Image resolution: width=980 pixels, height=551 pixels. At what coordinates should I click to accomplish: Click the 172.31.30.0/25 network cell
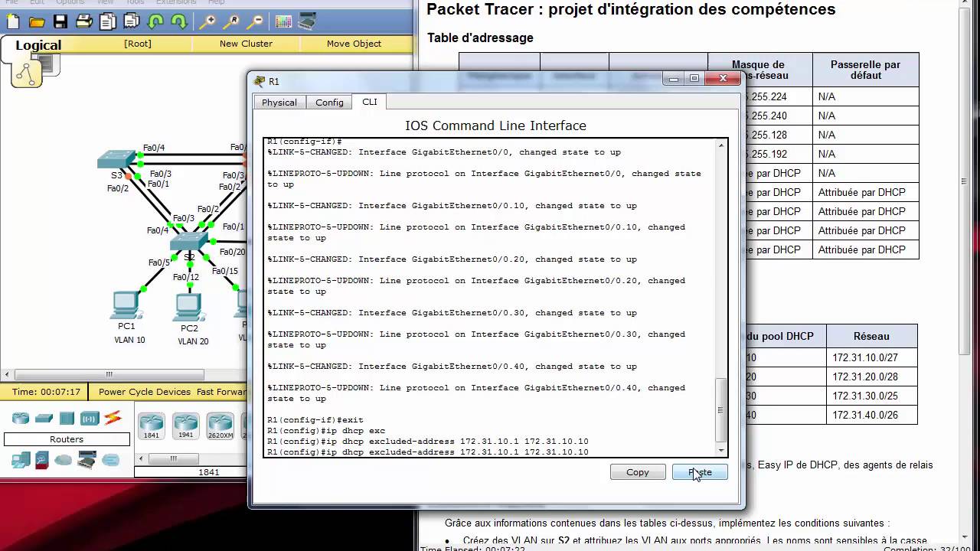pos(872,396)
